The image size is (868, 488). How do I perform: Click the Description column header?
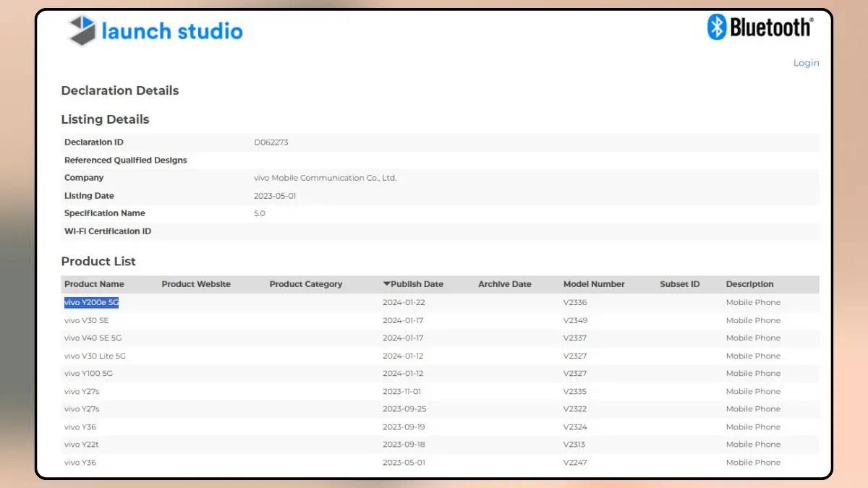(x=750, y=284)
